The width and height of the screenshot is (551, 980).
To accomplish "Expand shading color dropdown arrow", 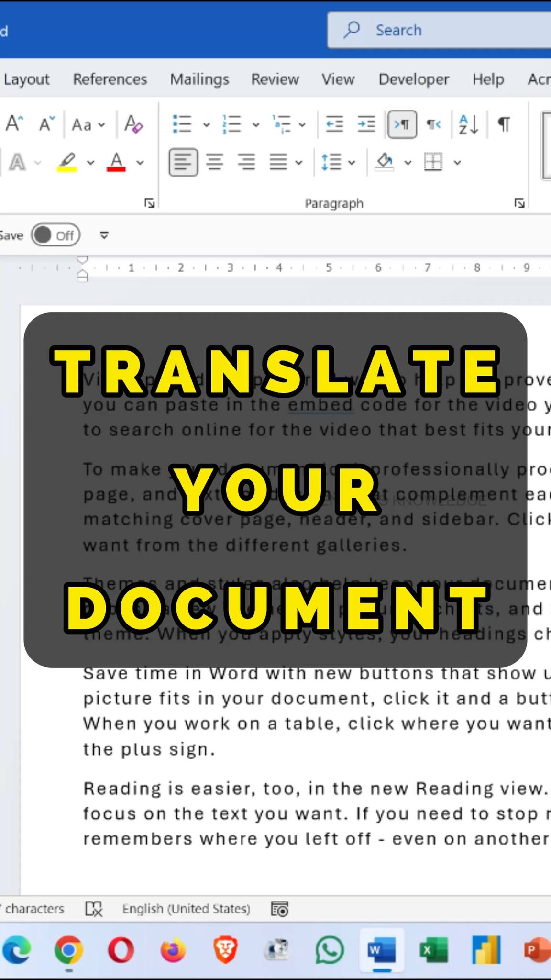I will (408, 163).
